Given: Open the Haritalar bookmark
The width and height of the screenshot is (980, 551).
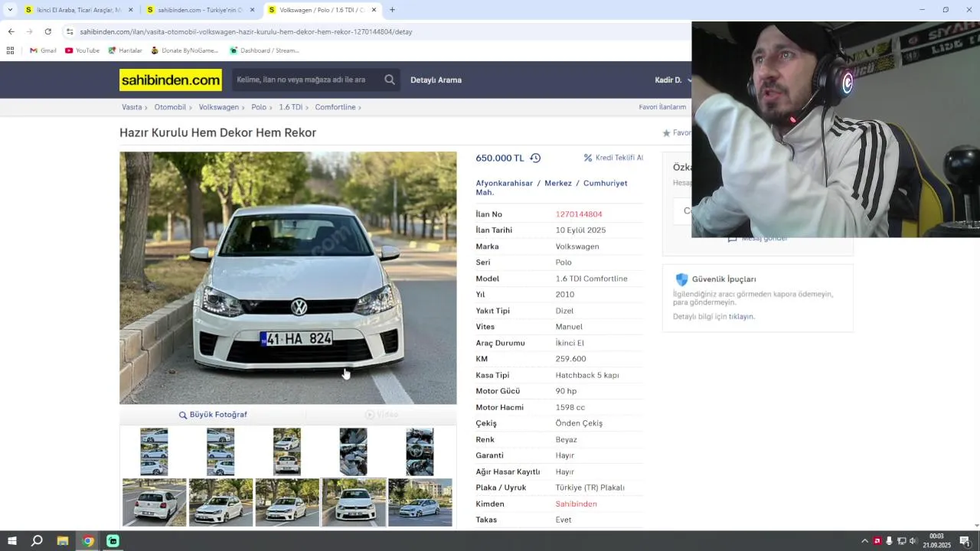Looking at the screenshot, I should [125, 51].
